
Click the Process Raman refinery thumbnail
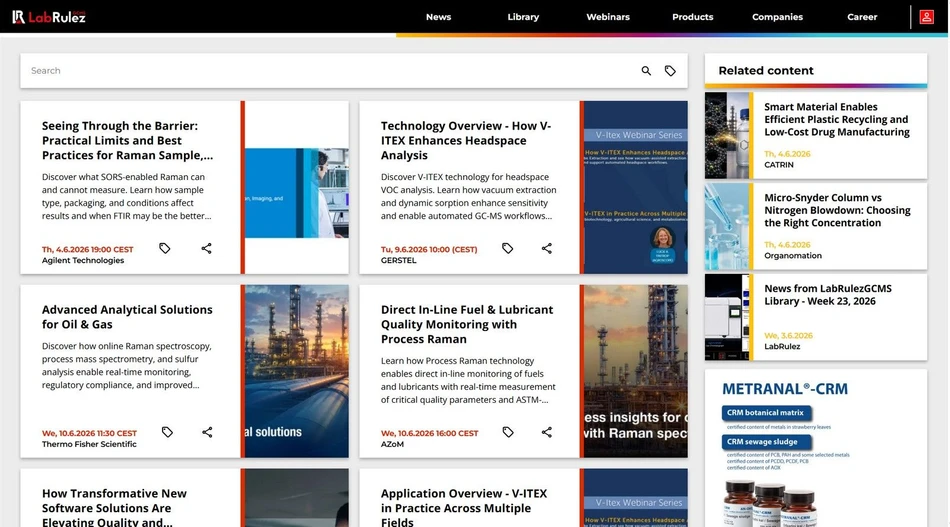[x=636, y=371]
